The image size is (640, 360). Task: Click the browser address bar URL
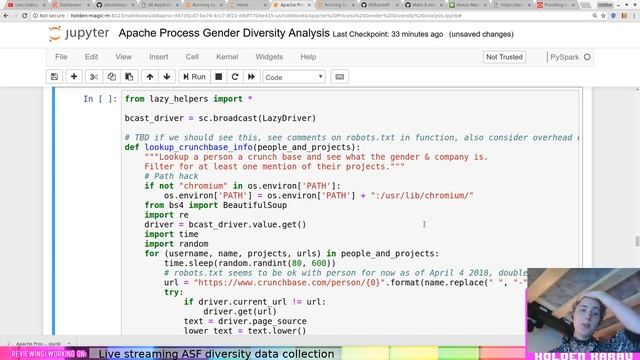click(x=265, y=16)
